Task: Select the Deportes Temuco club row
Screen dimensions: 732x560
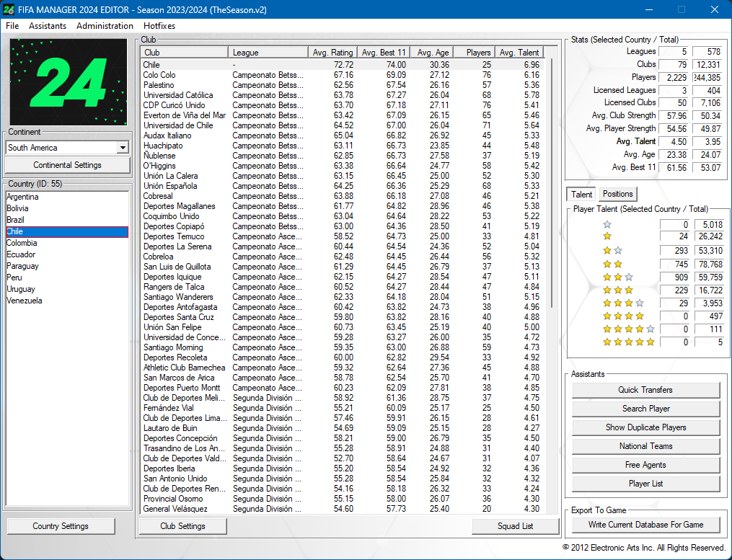Action: 342,236
